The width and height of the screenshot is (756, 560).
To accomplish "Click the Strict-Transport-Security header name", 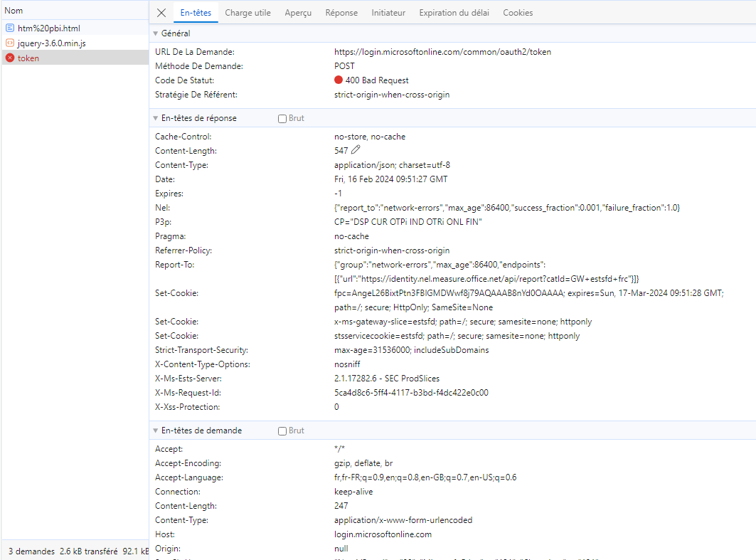I will pyautogui.click(x=201, y=350).
